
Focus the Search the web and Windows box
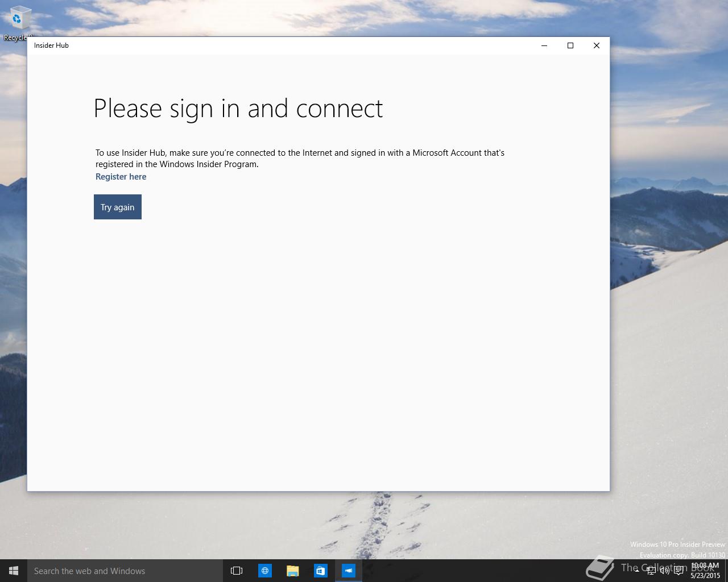point(125,571)
